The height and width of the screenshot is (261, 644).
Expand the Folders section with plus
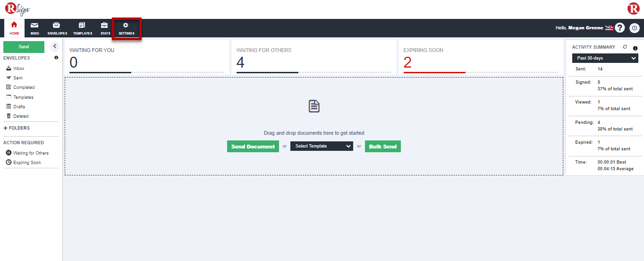(17, 128)
